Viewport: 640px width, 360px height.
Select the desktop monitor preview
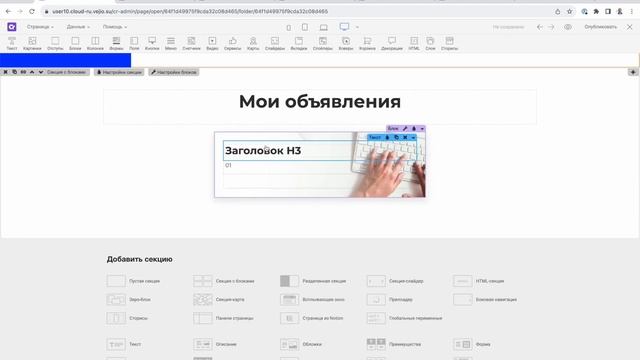pos(344,27)
